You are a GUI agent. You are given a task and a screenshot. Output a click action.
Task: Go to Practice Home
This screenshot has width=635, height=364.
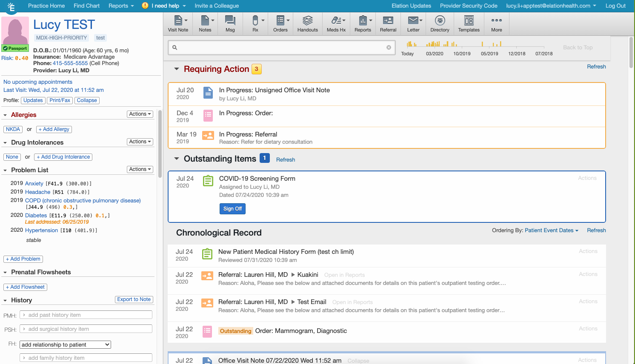pos(46,6)
